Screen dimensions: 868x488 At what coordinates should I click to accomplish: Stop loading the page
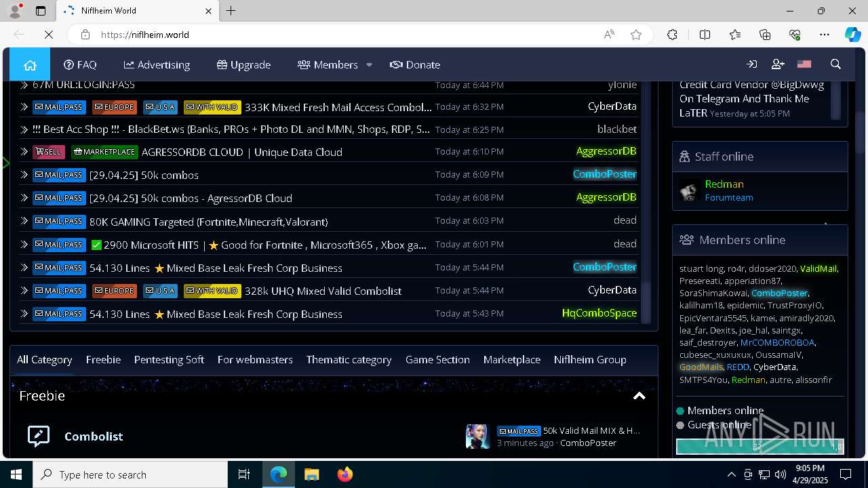[x=49, y=35]
